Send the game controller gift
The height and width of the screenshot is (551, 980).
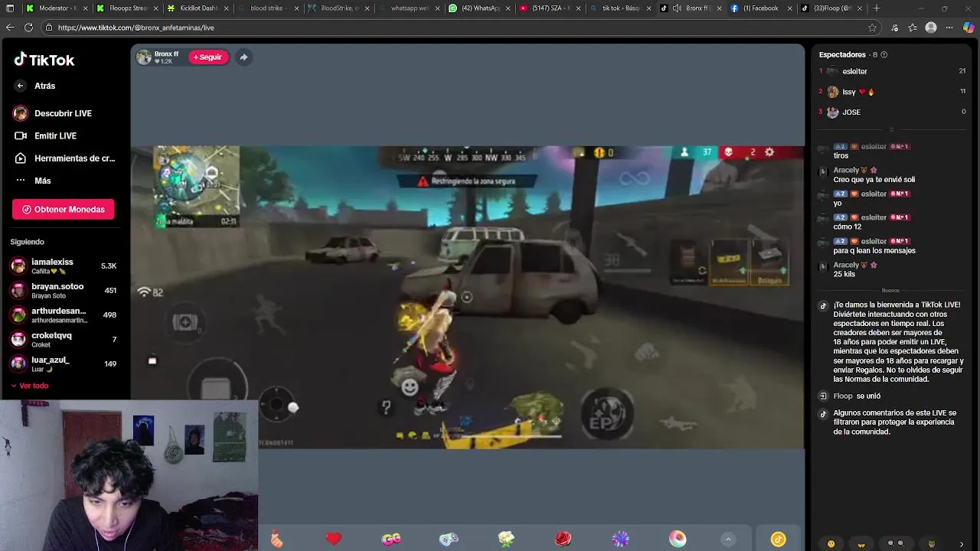point(449,540)
